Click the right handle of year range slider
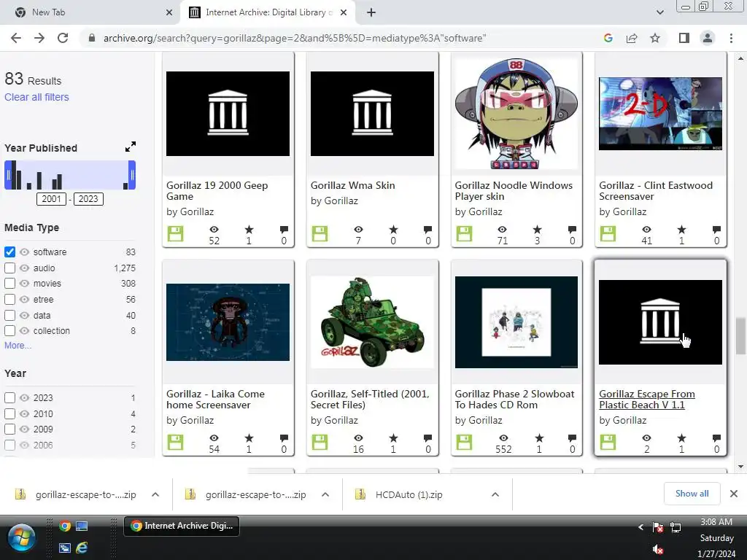The height and width of the screenshot is (560, 747). (132, 175)
